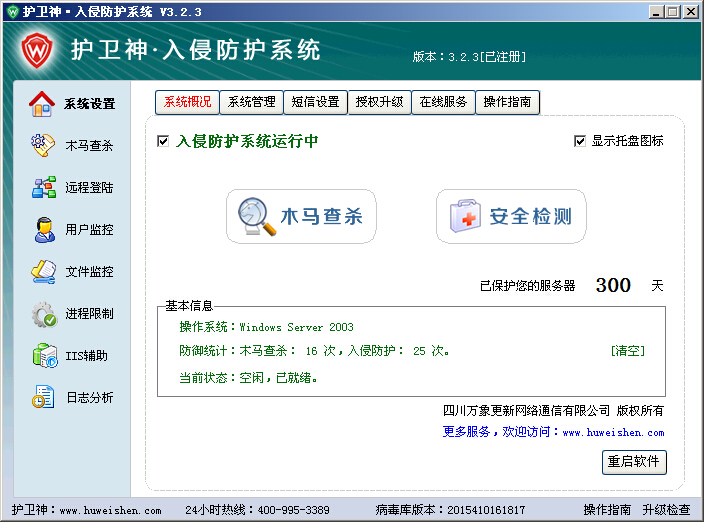Click the red shield W logo
704x522 pixels.
coord(37,50)
